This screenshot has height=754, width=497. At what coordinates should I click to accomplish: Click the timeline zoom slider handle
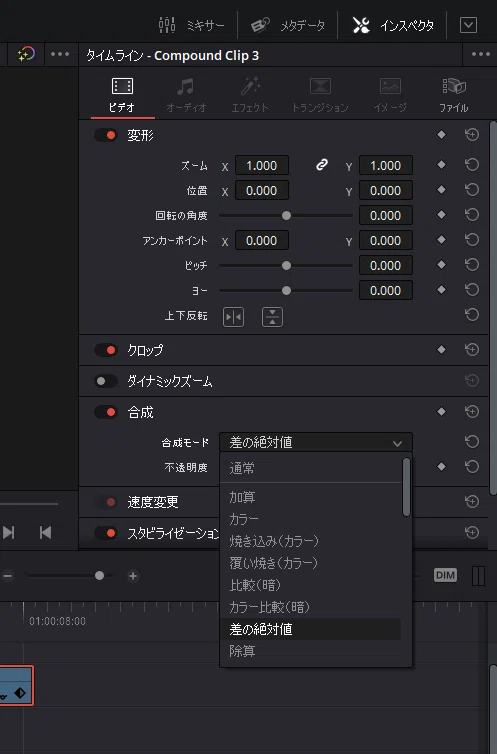point(99,576)
